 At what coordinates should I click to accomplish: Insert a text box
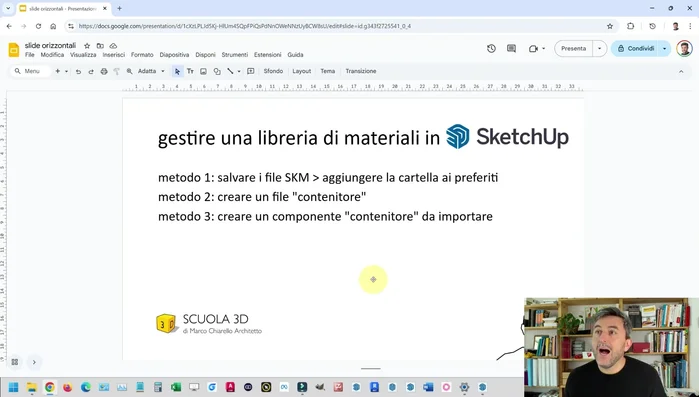(x=190, y=71)
